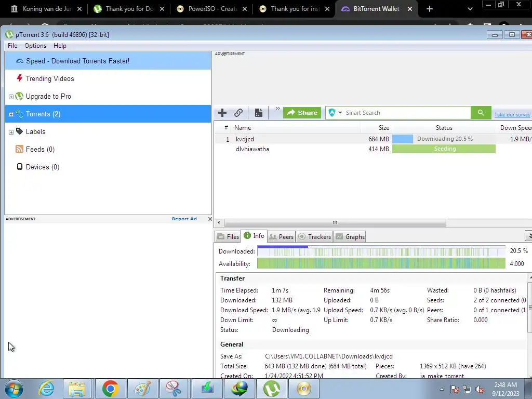Open uTorrent from the taskbar
Image resolution: width=532 pixels, height=399 pixels.
coord(272,389)
